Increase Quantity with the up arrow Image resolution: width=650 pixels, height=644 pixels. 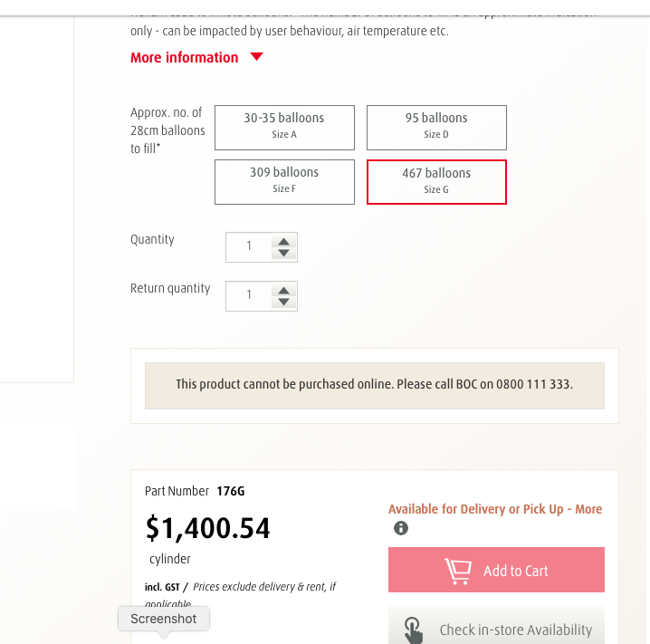pos(284,241)
